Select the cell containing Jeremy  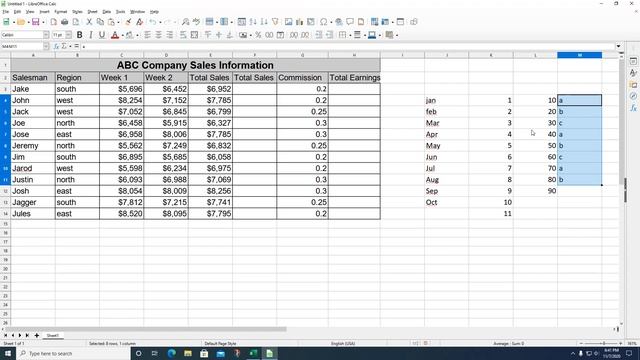coord(33,146)
